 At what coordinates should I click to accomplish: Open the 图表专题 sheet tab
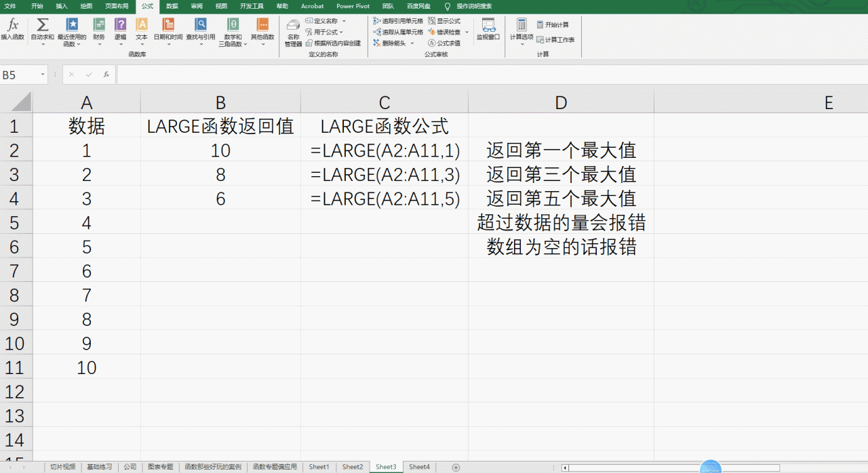click(x=161, y=467)
